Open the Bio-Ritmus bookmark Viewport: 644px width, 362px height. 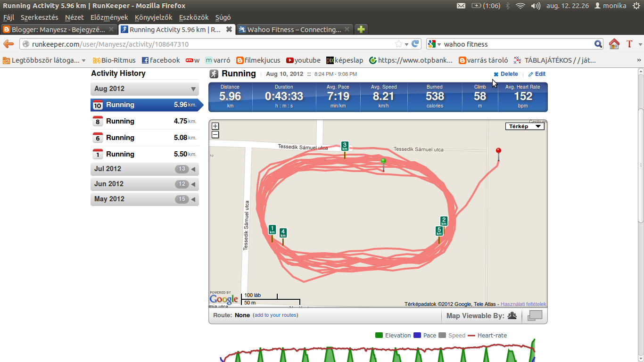point(114,60)
